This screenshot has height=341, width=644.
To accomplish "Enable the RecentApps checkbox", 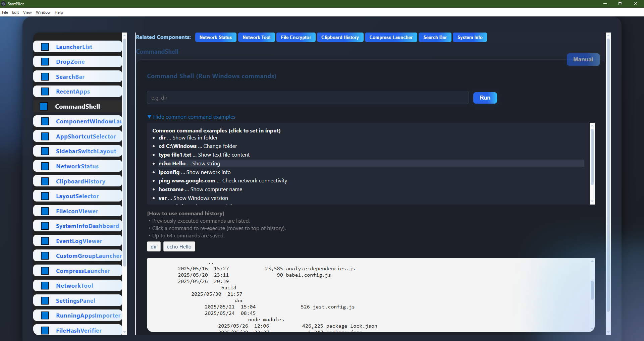I will (45, 91).
